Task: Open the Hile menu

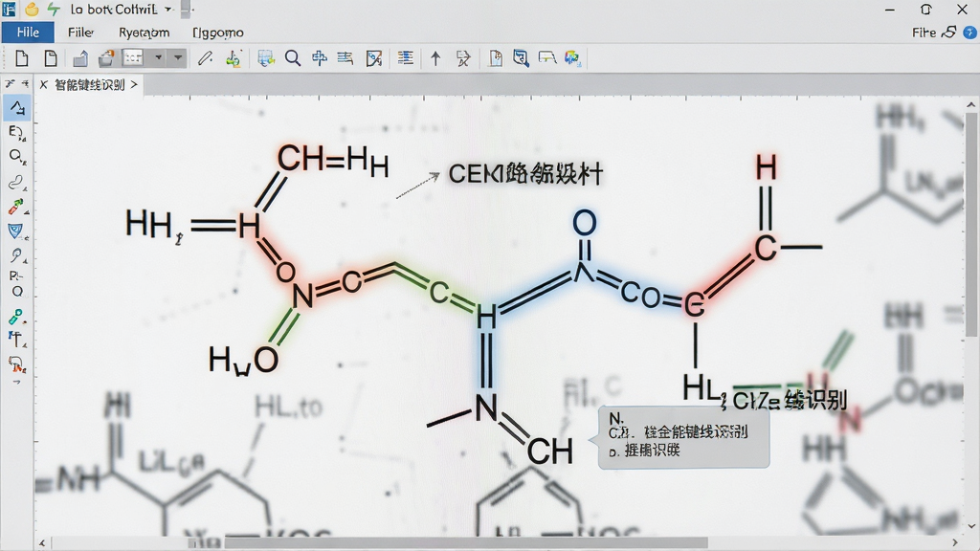Action: [x=28, y=33]
